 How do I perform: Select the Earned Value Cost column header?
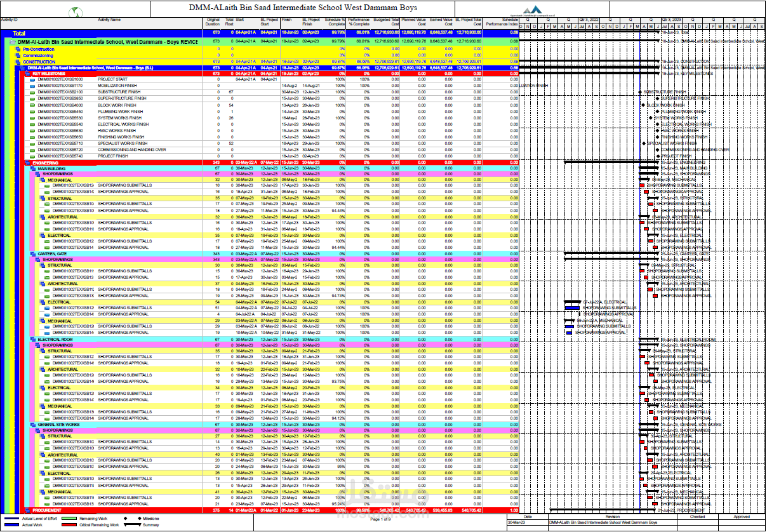click(x=441, y=22)
